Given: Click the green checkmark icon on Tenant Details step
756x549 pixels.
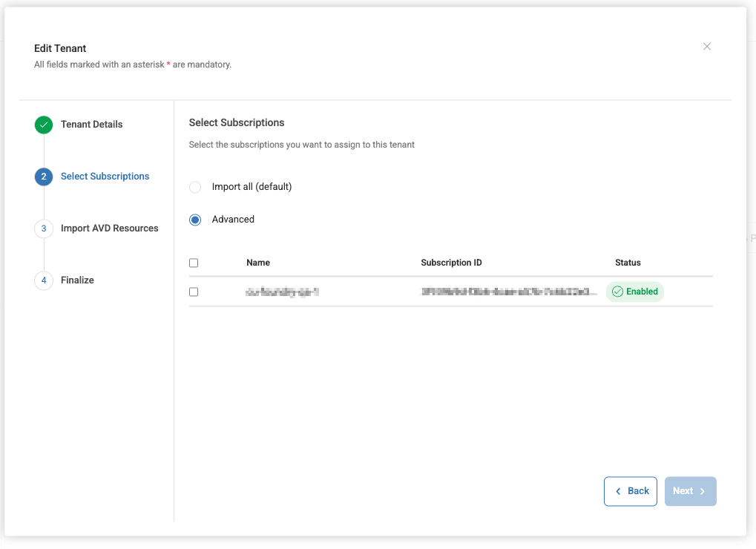Looking at the screenshot, I should tap(43, 125).
